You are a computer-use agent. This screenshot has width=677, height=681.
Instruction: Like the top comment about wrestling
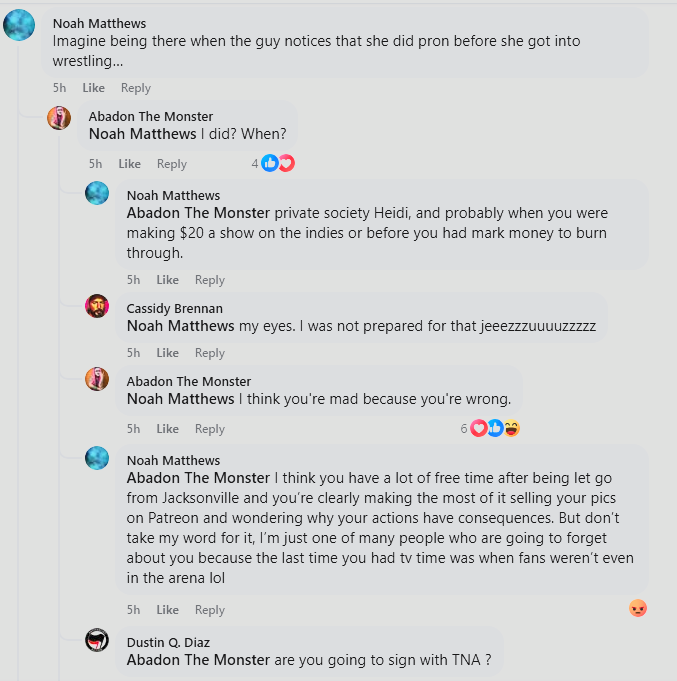[x=93, y=88]
